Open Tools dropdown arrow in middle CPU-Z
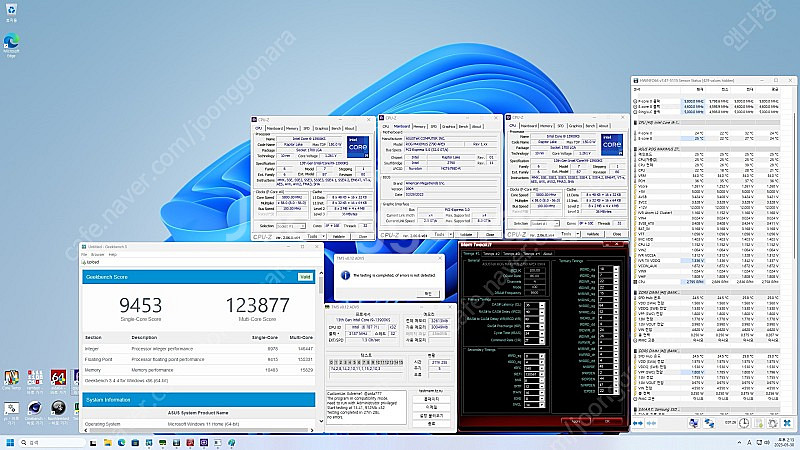This screenshot has width=800, height=450. (451, 234)
